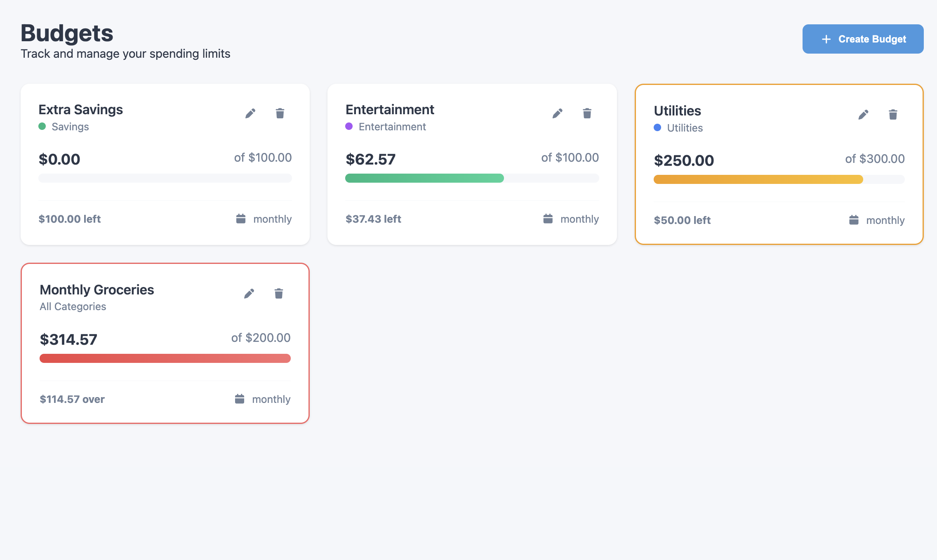The width and height of the screenshot is (937, 560).
Task: Delete the Entertainment budget
Action: (x=587, y=113)
